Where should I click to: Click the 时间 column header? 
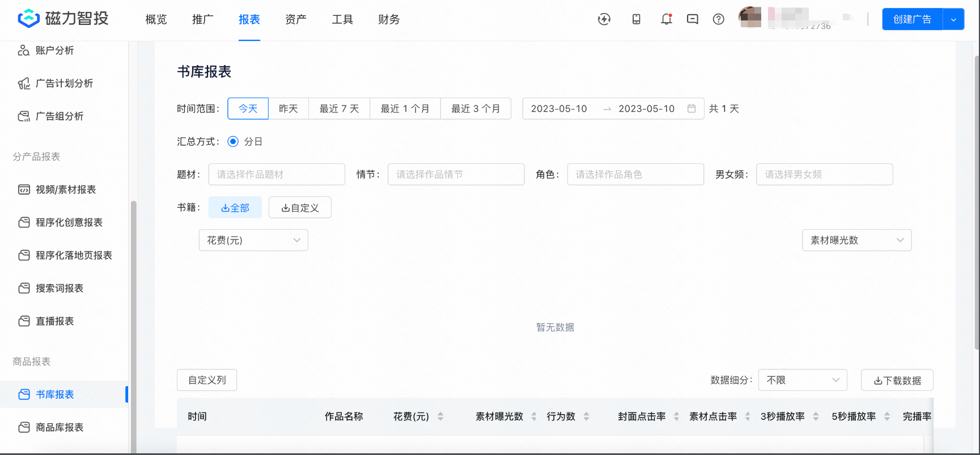[x=197, y=416]
